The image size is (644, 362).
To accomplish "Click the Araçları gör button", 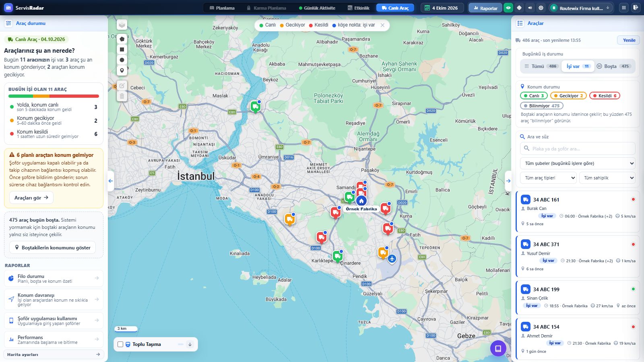I will click(x=31, y=197).
